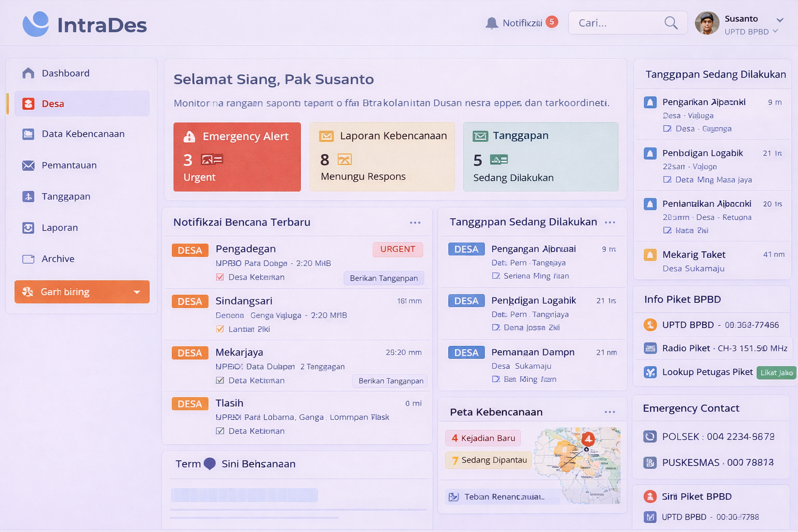Click the POLSEK phone icon
The image size is (798, 532).
click(x=650, y=436)
